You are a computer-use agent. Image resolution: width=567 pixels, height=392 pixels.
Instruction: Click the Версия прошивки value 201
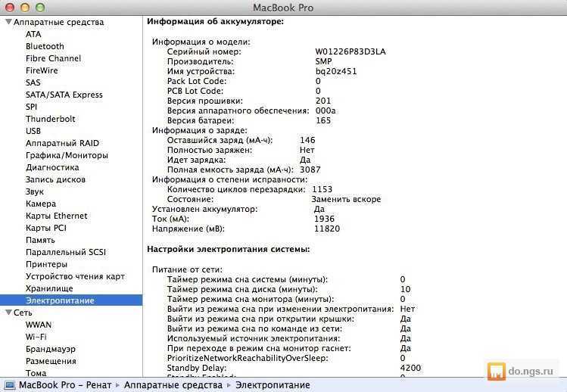pos(323,101)
